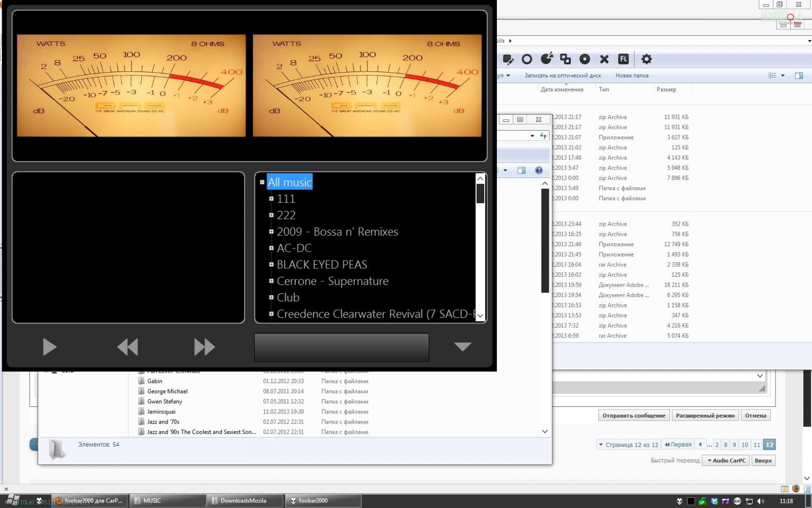Click the volume speaker icon in the system tray
The width and height of the screenshot is (812, 508).
click(760, 501)
